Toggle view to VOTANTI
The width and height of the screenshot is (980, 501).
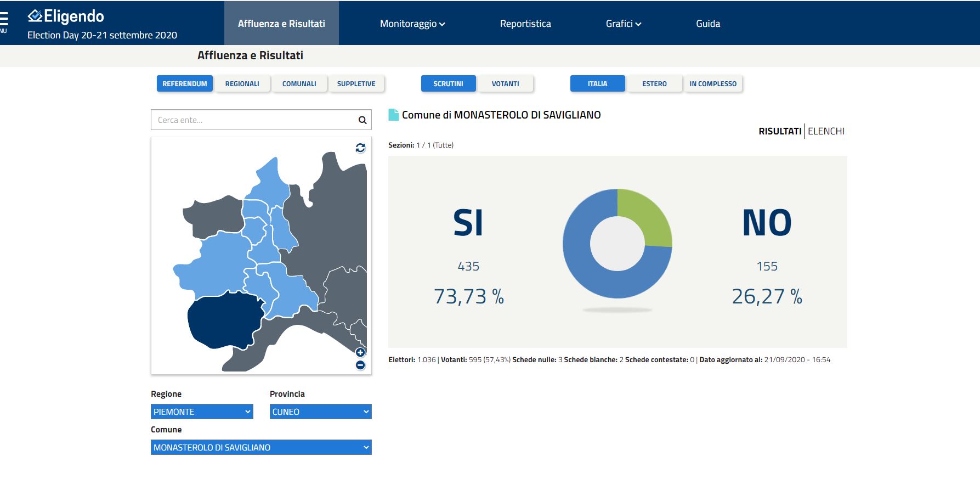coord(505,84)
